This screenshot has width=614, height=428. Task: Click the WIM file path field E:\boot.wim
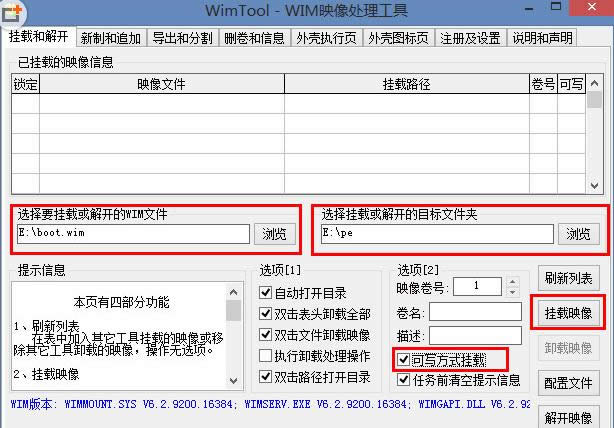click(x=134, y=234)
